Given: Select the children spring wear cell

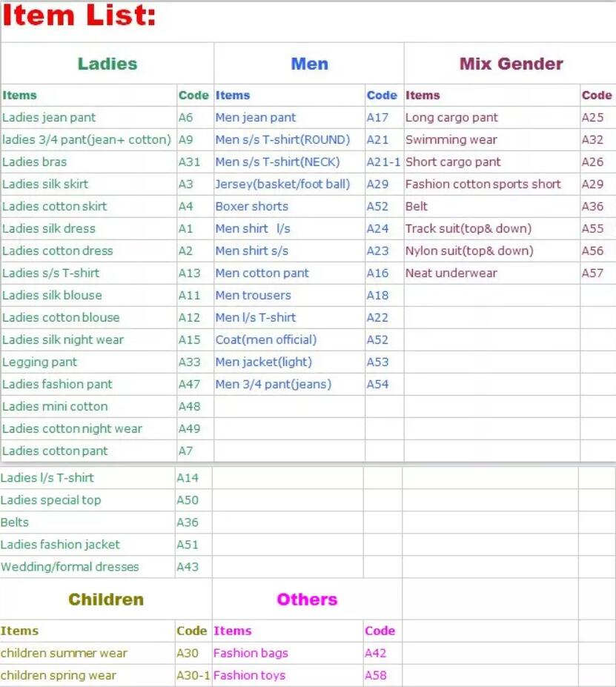Looking at the screenshot, I should (59, 675).
